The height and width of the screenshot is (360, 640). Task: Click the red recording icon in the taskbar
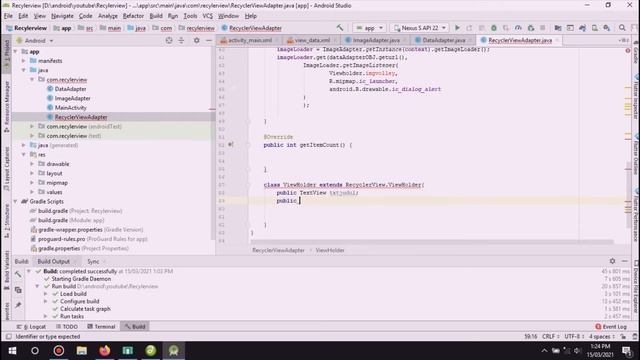click(59, 350)
